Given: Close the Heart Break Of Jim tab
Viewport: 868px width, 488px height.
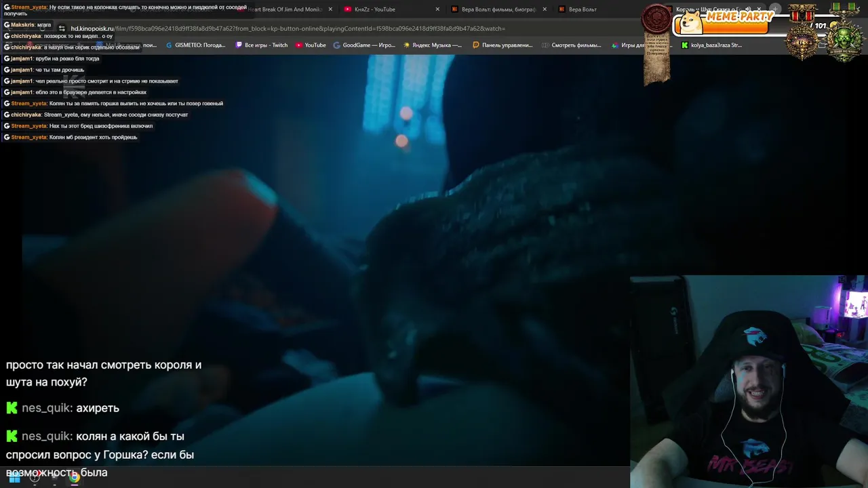Looking at the screenshot, I should point(330,9).
